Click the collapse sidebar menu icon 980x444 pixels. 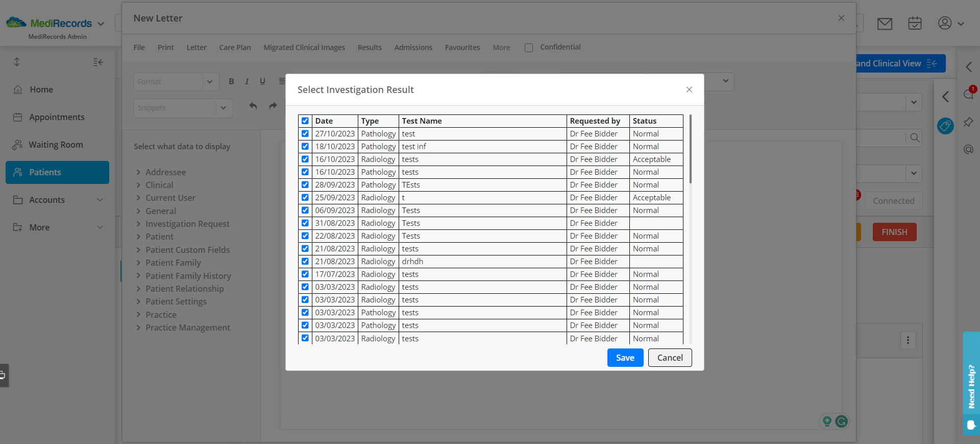[x=98, y=62]
